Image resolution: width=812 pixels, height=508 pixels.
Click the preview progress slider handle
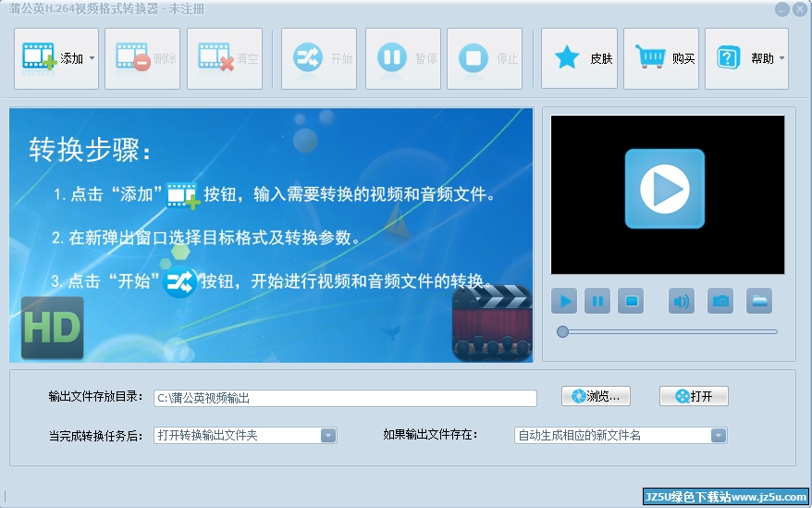[x=563, y=332]
